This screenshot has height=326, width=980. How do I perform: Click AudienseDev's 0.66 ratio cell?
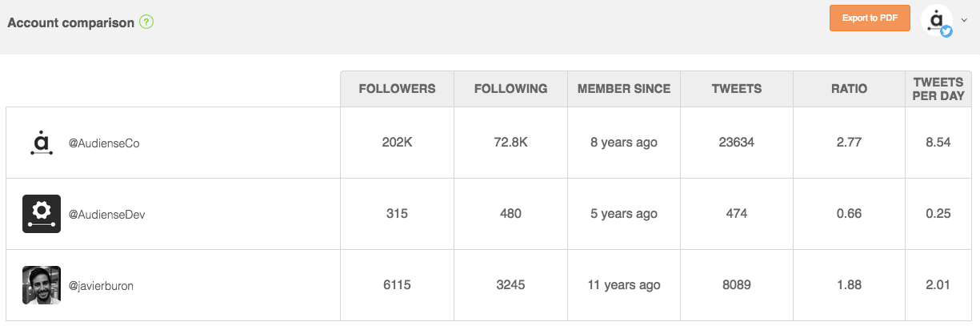point(850,214)
